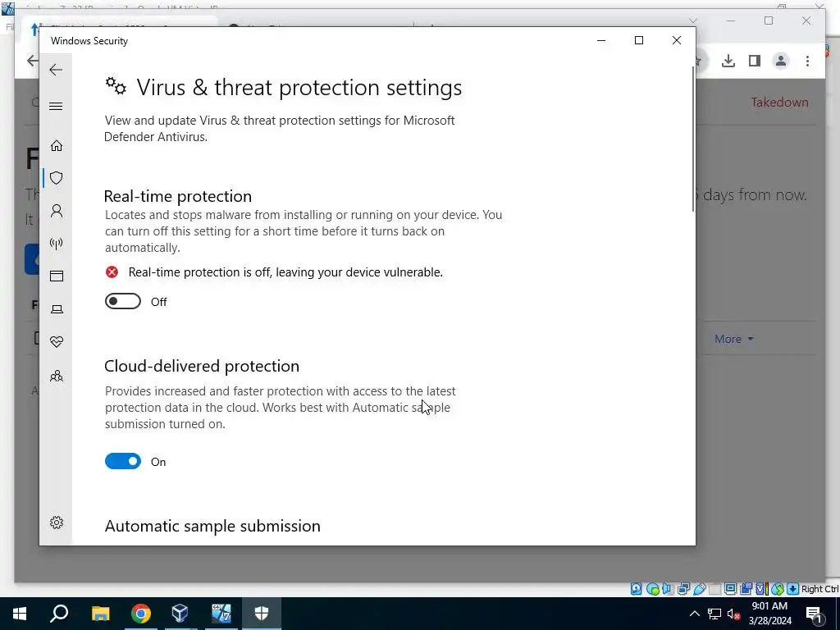The width and height of the screenshot is (840, 630).
Task: Open App & browser control sidebar icon
Action: (57, 276)
